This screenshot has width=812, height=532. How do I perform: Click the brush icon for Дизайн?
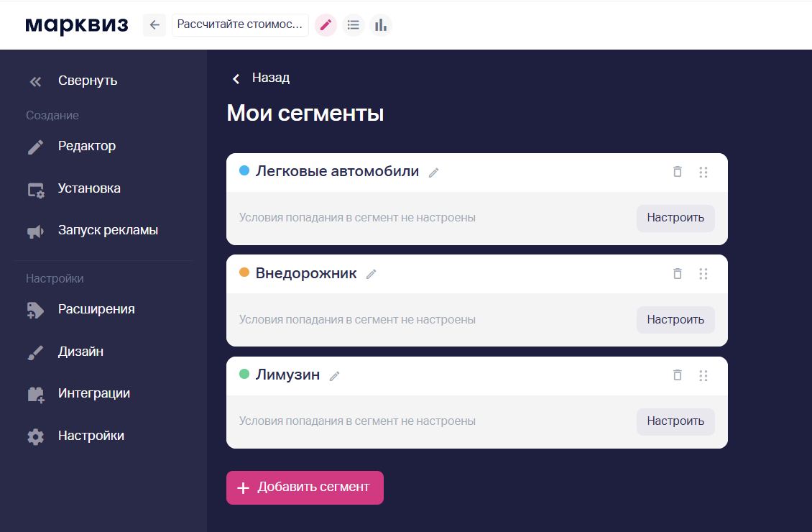[35, 353]
